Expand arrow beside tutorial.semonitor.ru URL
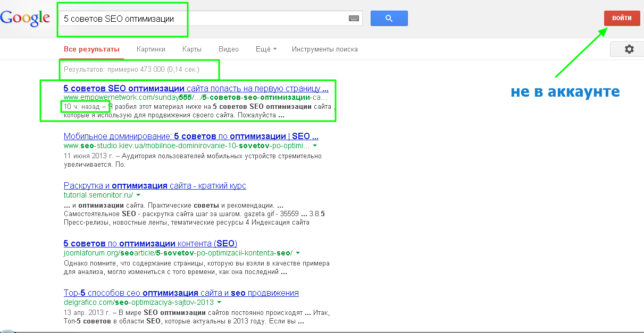 [138, 195]
